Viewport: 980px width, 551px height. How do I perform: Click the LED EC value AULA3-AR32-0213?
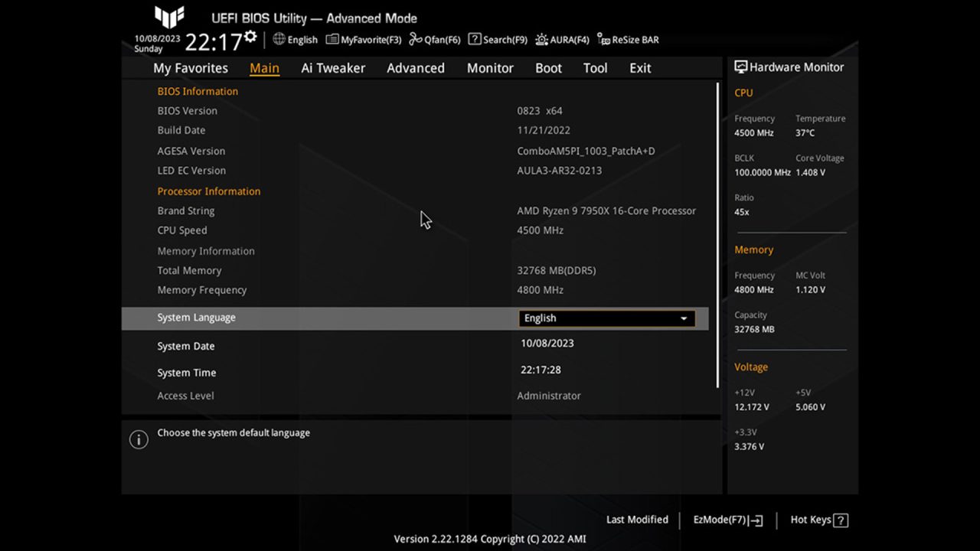coord(559,171)
